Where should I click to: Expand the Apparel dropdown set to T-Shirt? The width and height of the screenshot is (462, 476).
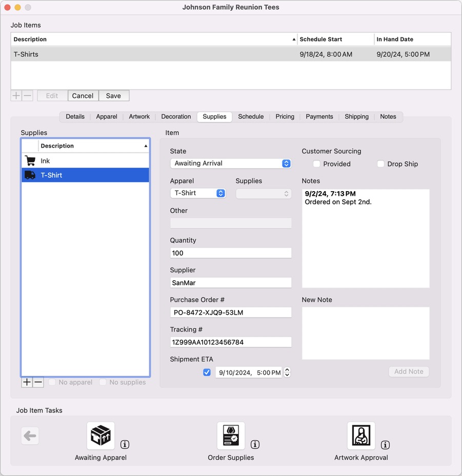pos(198,193)
